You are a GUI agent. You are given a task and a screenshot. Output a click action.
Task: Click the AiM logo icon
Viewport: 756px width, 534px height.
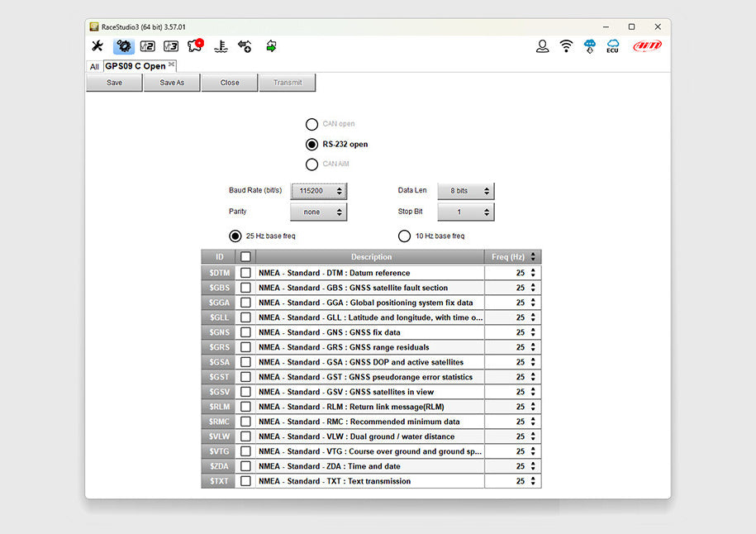(647, 46)
